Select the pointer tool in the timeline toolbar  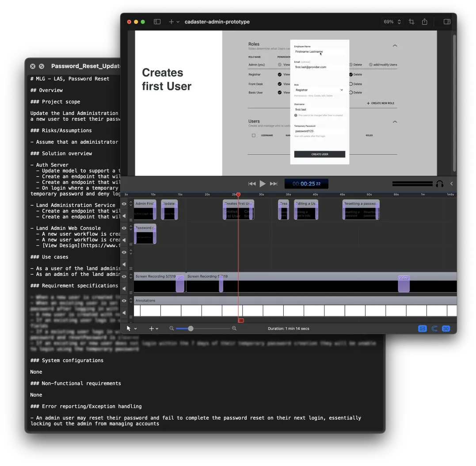point(129,328)
